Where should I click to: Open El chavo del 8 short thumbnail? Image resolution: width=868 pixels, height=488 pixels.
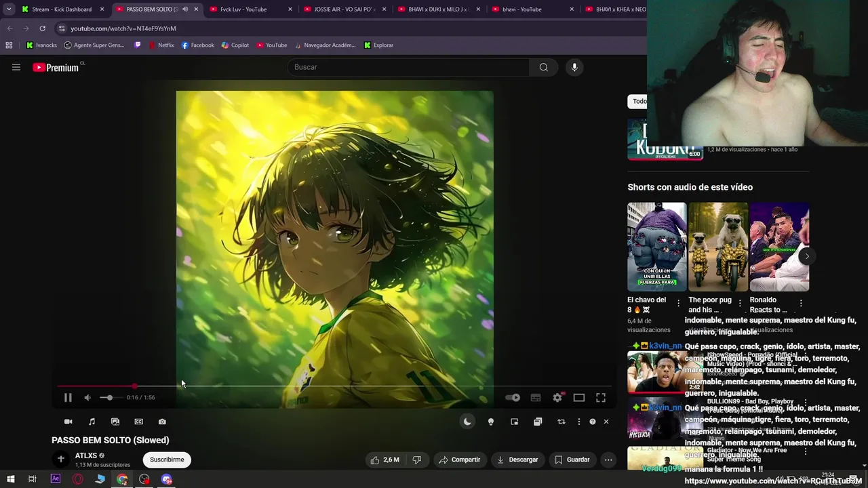point(656,247)
